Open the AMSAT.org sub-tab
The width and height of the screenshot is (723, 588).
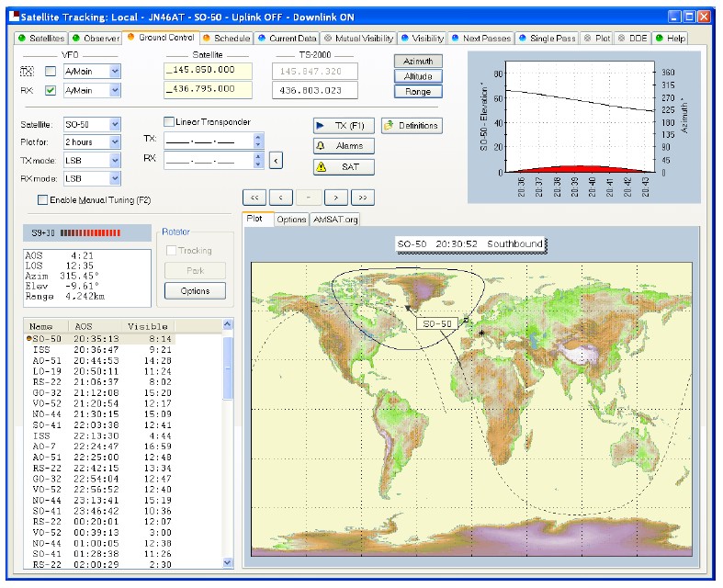click(x=335, y=220)
